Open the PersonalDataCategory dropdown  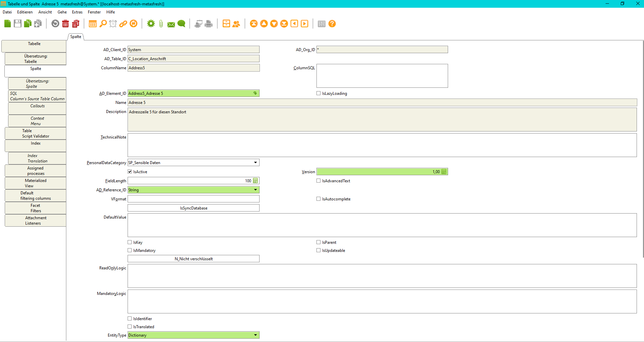pos(256,162)
